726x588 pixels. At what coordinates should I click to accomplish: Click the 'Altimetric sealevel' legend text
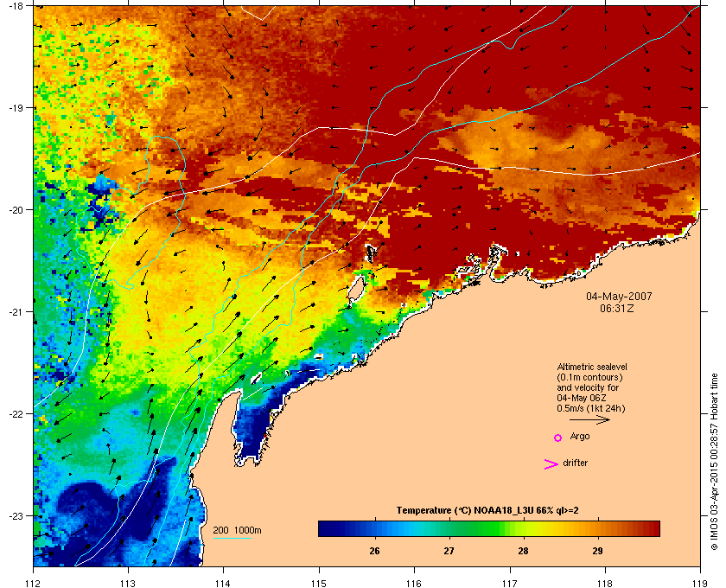pos(592,367)
